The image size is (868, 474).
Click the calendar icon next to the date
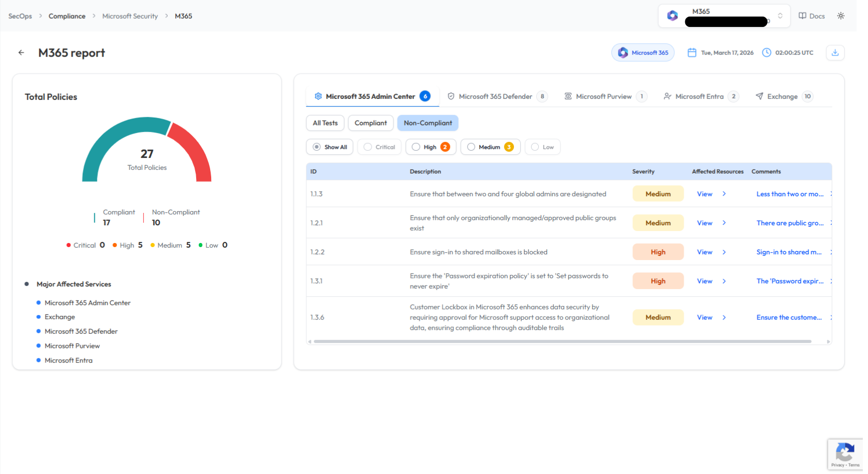click(692, 52)
